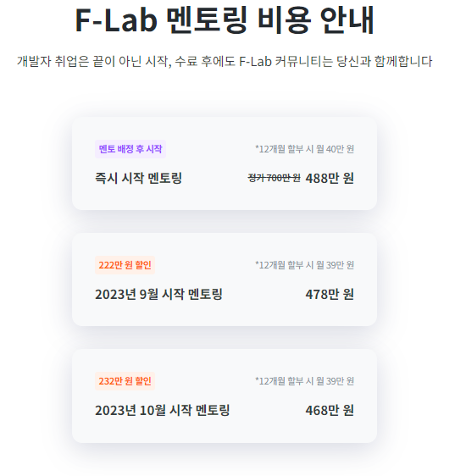455x476 pixels.
Task: Click the 'F-Lab 멘토링 비용 안내' heading
Action: click(x=225, y=20)
